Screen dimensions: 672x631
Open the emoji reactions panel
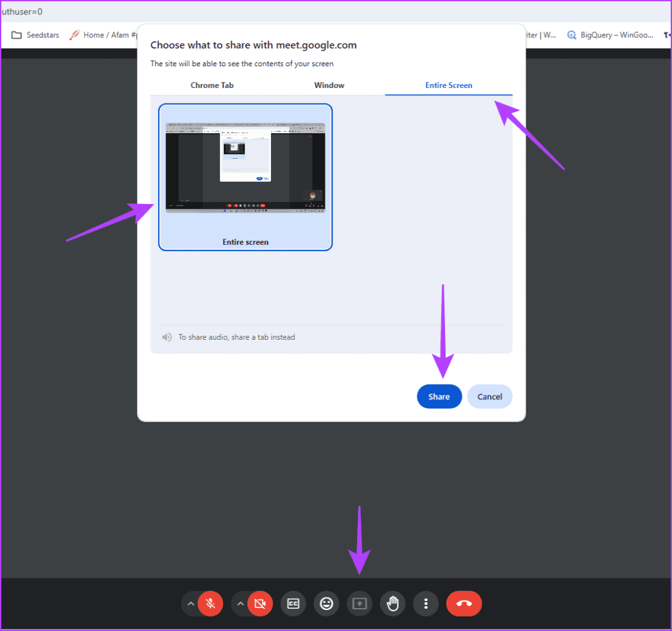pyautogui.click(x=326, y=603)
